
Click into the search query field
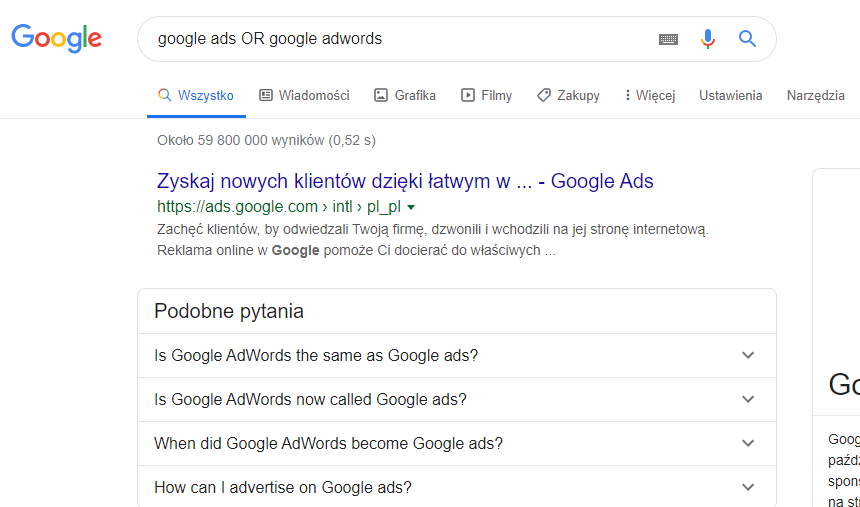tap(400, 39)
